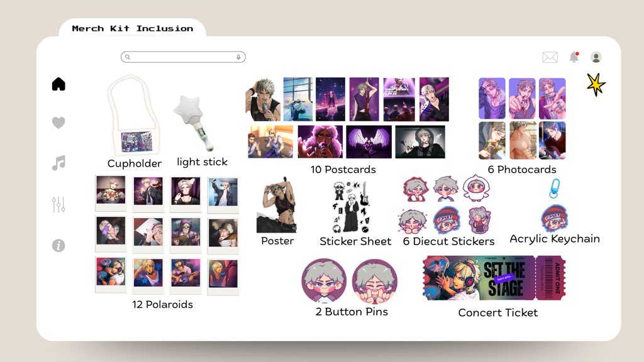Image resolution: width=644 pixels, height=362 pixels.
Task: Open the profile account icon
Action: click(x=595, y=57)
